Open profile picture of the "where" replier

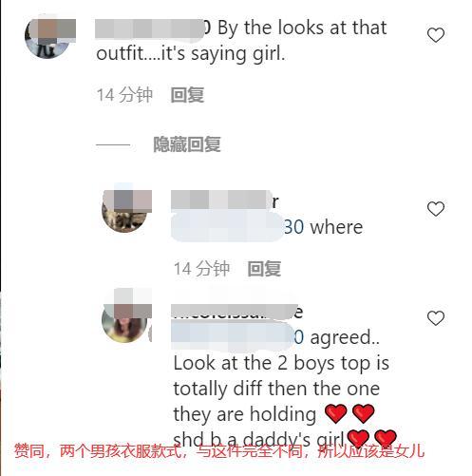124,209
